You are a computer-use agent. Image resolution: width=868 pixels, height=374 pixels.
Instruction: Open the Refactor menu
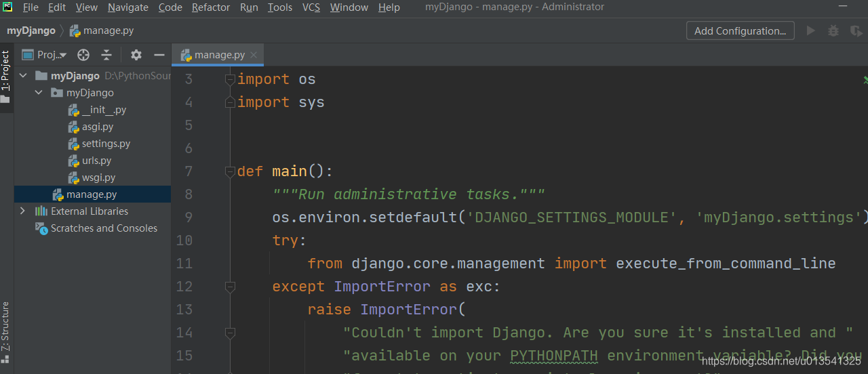click(x=211, y=7)
